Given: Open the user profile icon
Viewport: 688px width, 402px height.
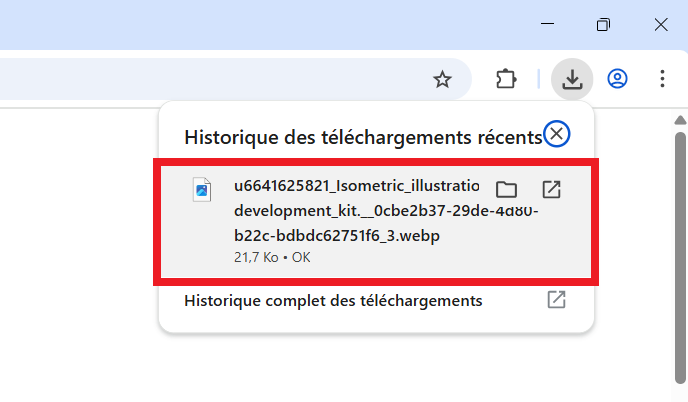Looking at the screenshot, I should click(617, 79).
